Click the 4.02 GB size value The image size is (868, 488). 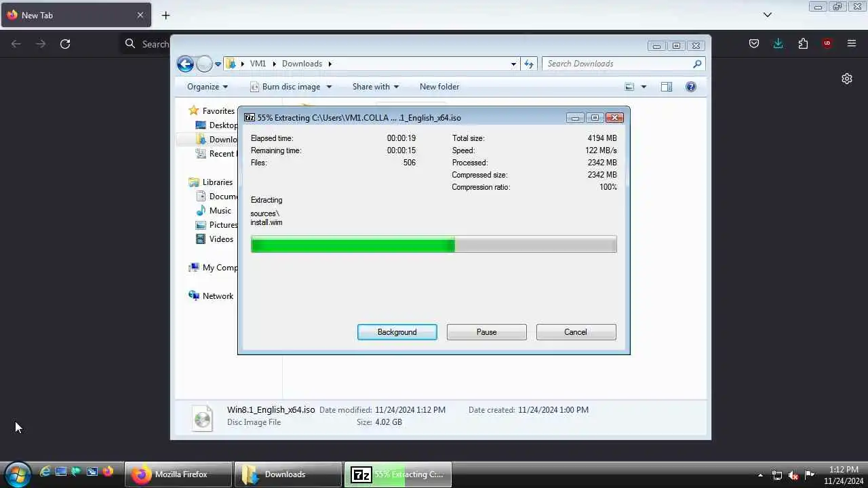(x=389, y=422)
